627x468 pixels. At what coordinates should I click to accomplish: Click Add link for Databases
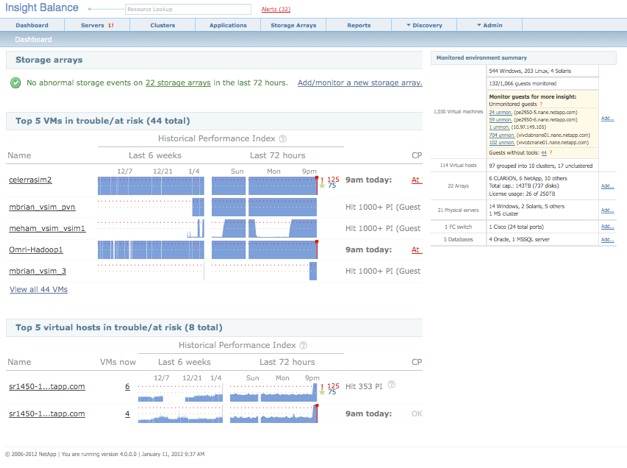coord(607,240)
